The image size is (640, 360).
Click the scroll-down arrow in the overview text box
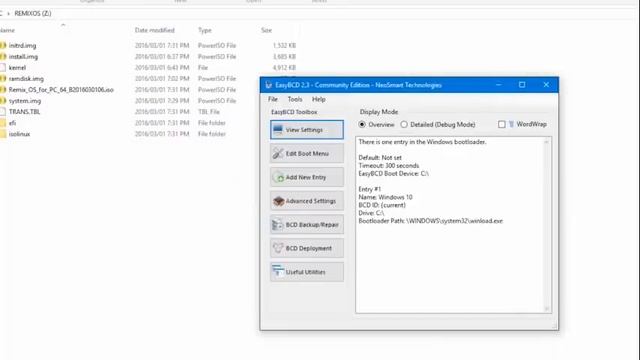[547, 309]
